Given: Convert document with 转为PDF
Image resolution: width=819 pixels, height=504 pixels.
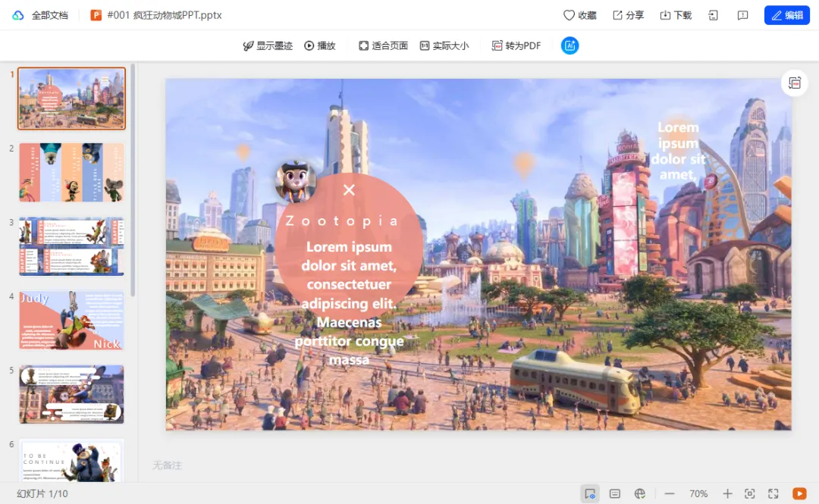Looking at the screenshot, I should tap(516, 45).
